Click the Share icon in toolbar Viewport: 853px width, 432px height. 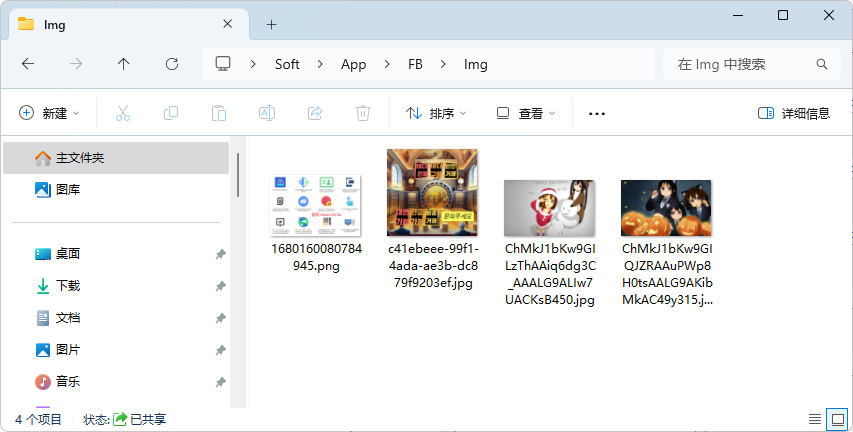pos(315,113)
